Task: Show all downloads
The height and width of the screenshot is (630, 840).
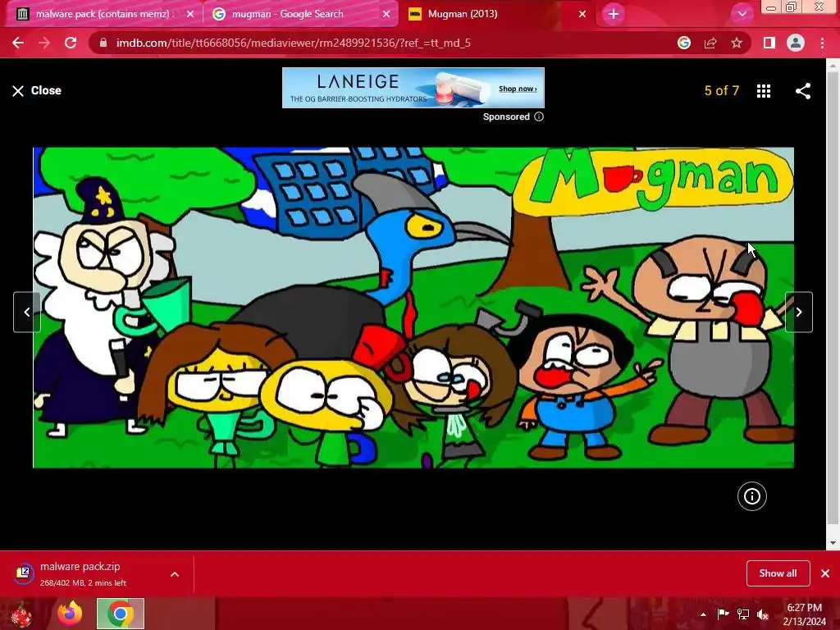Action: coord(778,573)
